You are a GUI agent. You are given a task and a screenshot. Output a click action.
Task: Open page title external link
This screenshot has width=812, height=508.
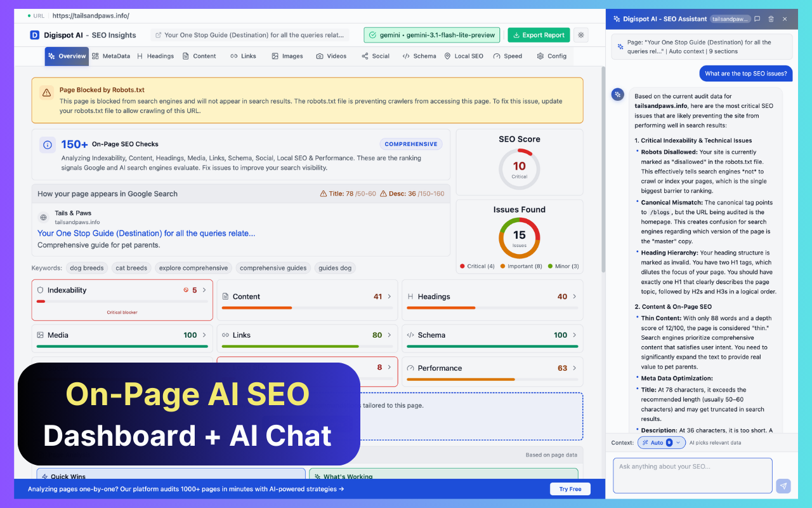[x=250, y=35]
